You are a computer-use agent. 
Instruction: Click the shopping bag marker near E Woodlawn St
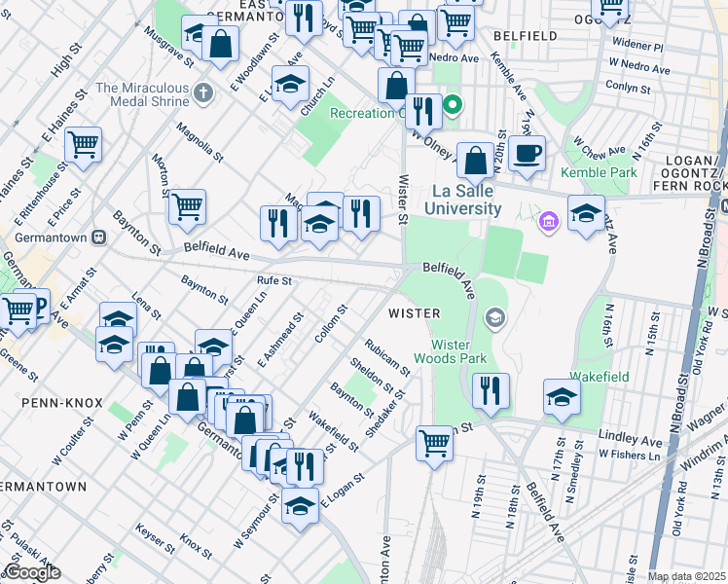(x=221, y=44)
